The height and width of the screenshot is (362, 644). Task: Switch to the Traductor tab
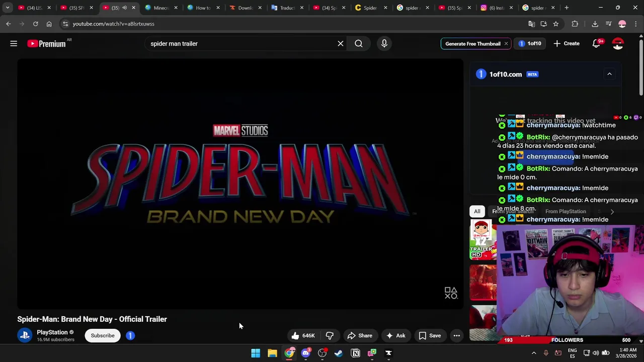(287, 8)
